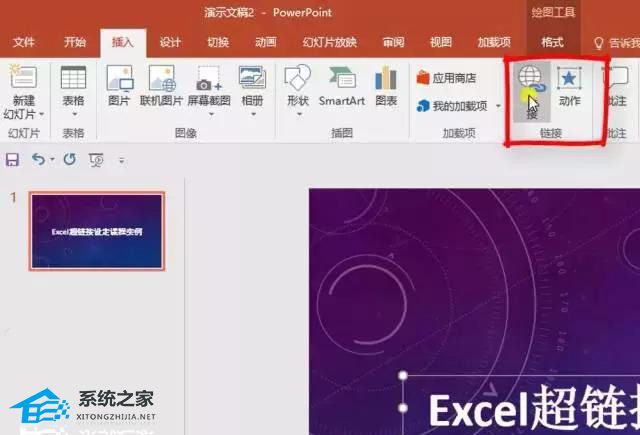Open the Screenshot (屏幕截图) dropdown arrow
The width and height of the screenshot is (640, 435).
point(211,114)
